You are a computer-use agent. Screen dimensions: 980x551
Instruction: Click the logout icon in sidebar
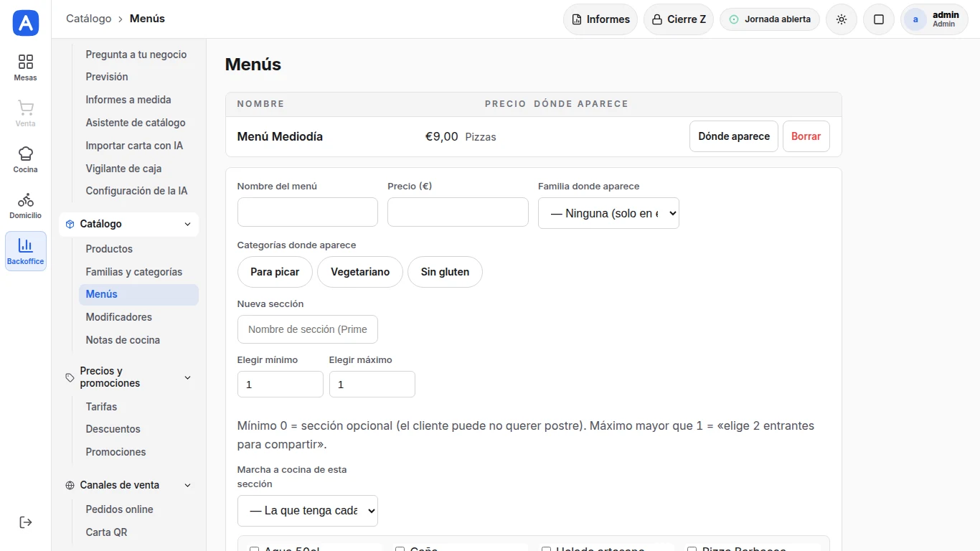[x=26, y=522]
